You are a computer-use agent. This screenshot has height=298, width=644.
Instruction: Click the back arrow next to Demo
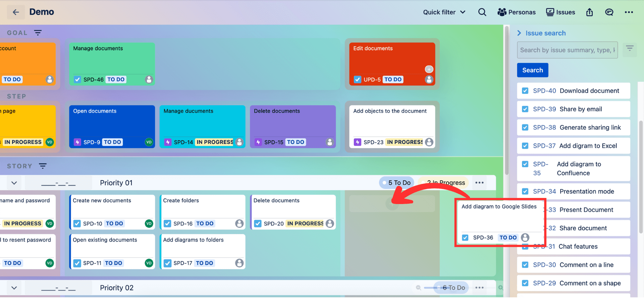pos(16,12)
